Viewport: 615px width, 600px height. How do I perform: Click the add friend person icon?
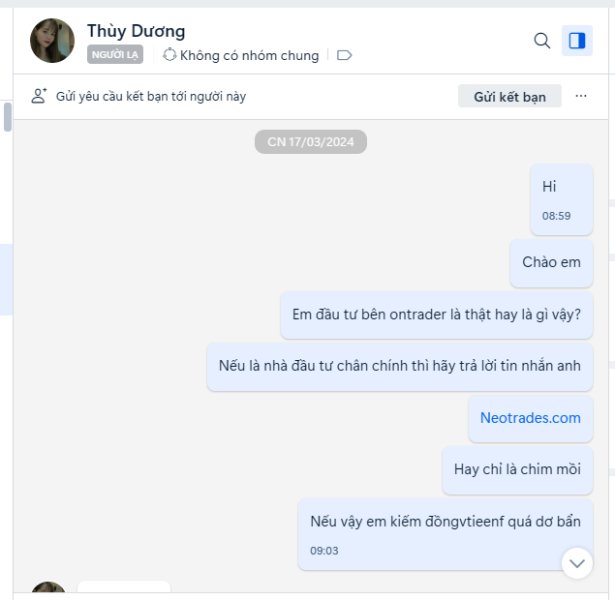coord(39,96)
